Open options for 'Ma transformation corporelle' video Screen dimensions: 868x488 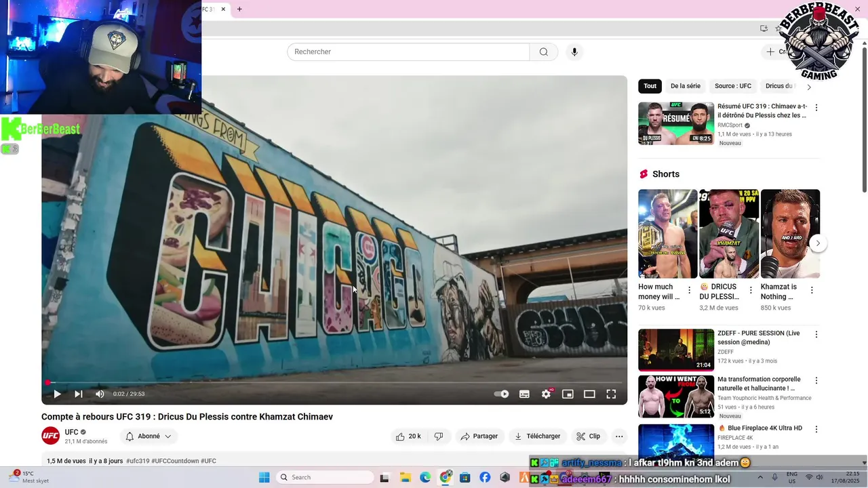pyautogui.click(x=816, y=380)
